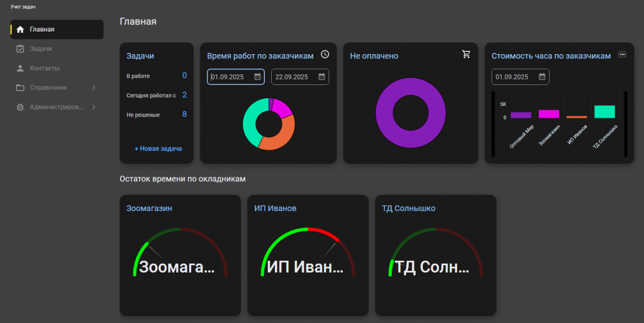Click the purple Не оплачено donut ring
This screenshot has width=644, height=323.
(384, 113)
